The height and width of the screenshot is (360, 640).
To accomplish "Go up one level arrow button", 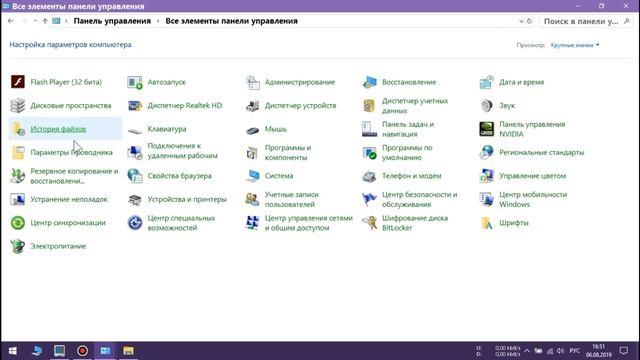I will (x=45, y=21).
